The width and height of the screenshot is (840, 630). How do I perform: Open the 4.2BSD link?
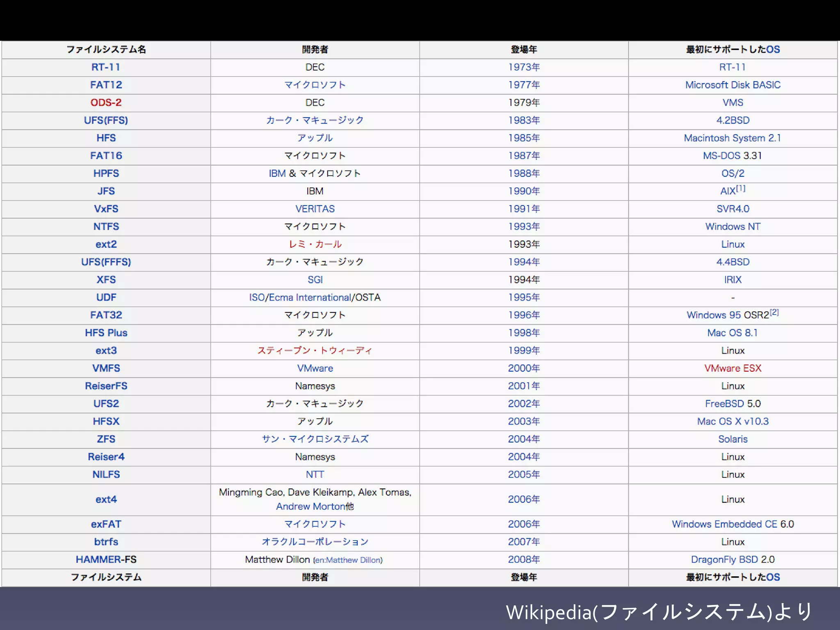tap(733, 120)
